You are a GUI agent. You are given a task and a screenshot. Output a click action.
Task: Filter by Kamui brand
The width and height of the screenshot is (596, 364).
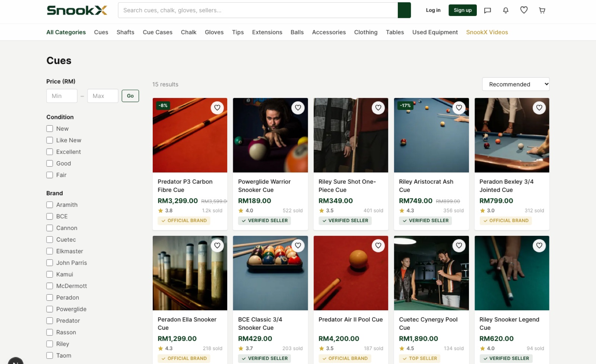coord(50,274)
